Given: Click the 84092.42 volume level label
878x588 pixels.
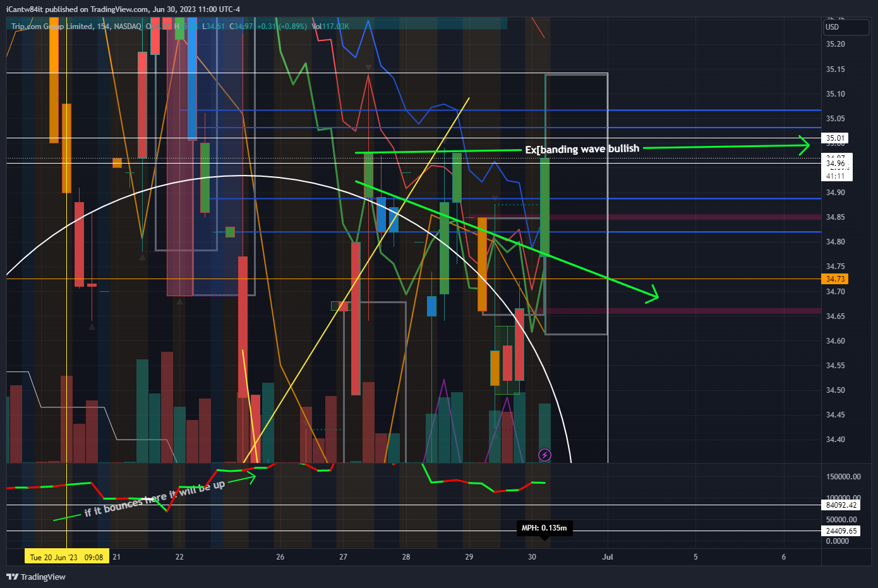Looking at the screenshot, I should click(841, 505).
